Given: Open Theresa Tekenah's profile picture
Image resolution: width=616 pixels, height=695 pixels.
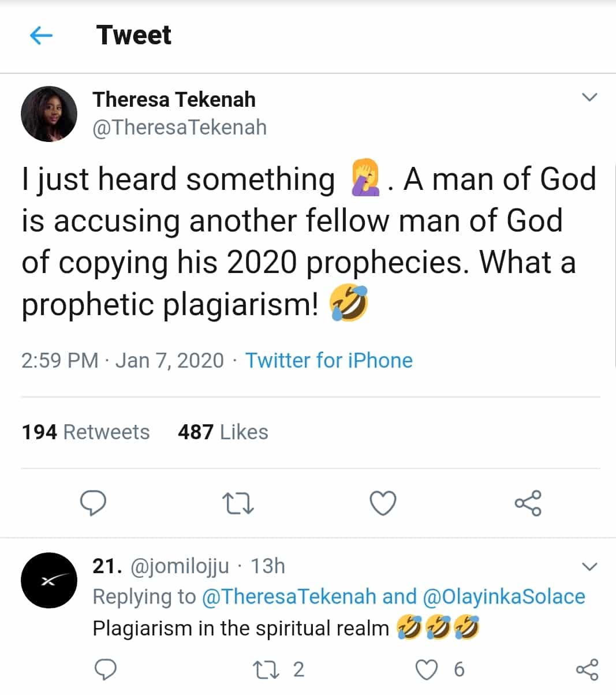Looking at the screenshot, I should 49,114.
